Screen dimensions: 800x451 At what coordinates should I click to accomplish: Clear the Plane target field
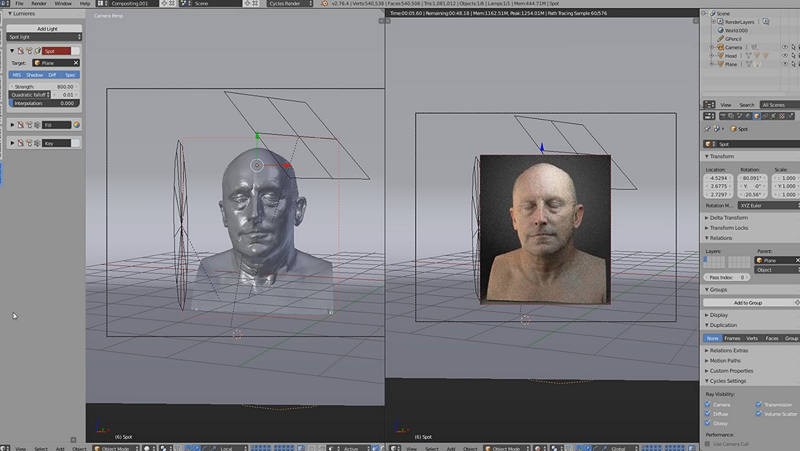[x=76, y=63]
